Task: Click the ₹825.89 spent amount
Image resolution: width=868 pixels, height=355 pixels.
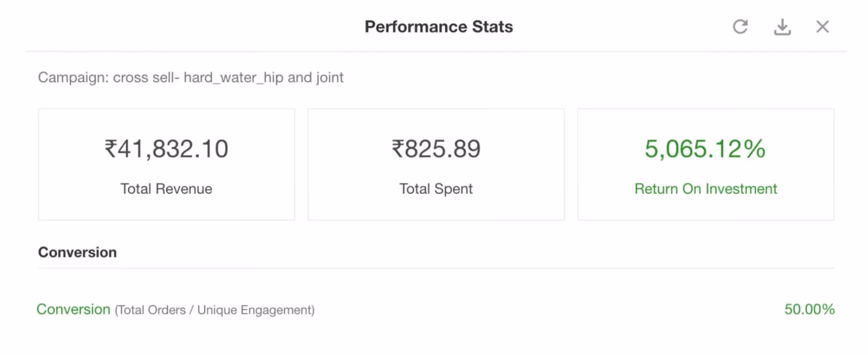Action: (x=436, y=149)
